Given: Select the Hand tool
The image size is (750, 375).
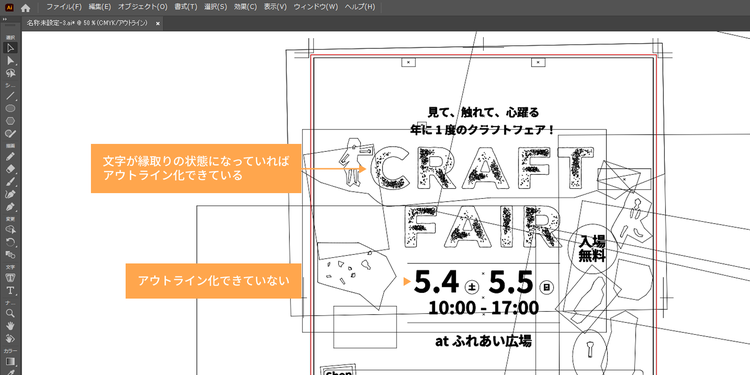Looking at the screenshot, I should coord(10,326).
